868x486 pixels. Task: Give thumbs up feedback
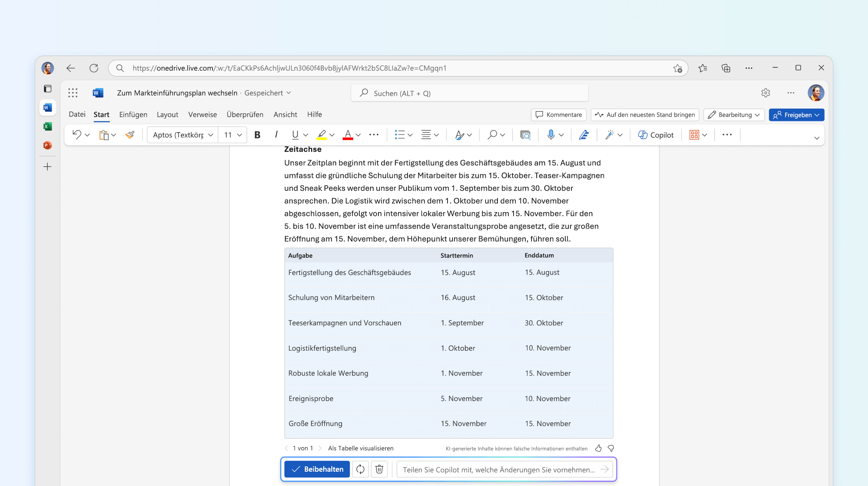(x=598, y=448)
